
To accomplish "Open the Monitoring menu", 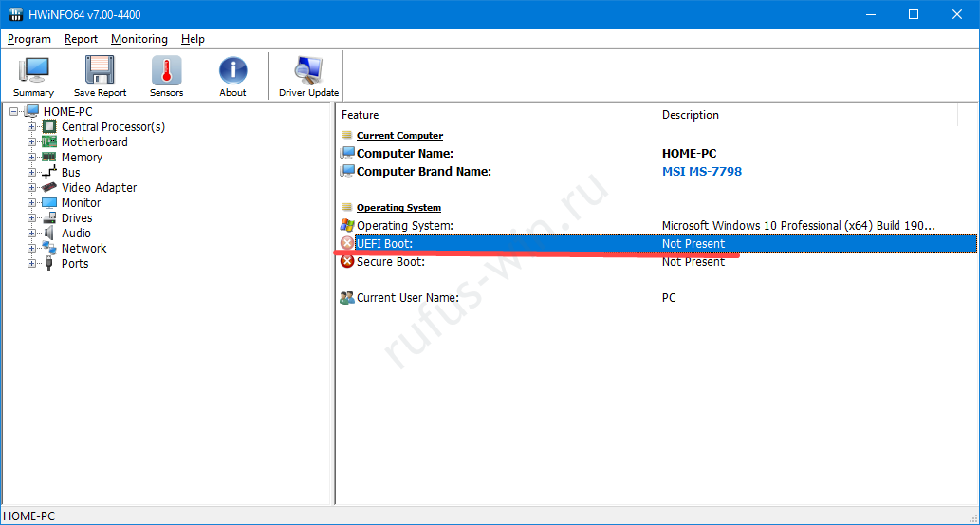I will tap(139, 39).
